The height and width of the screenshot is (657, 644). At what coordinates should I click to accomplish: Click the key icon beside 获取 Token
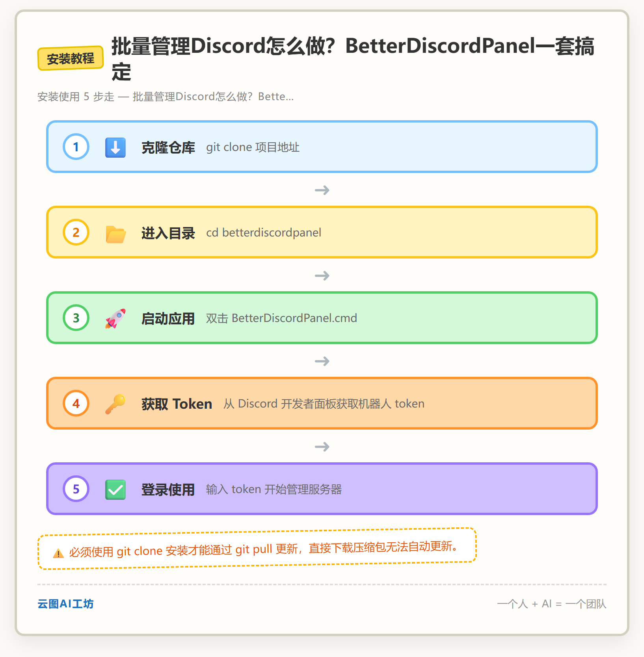point(115,404)
